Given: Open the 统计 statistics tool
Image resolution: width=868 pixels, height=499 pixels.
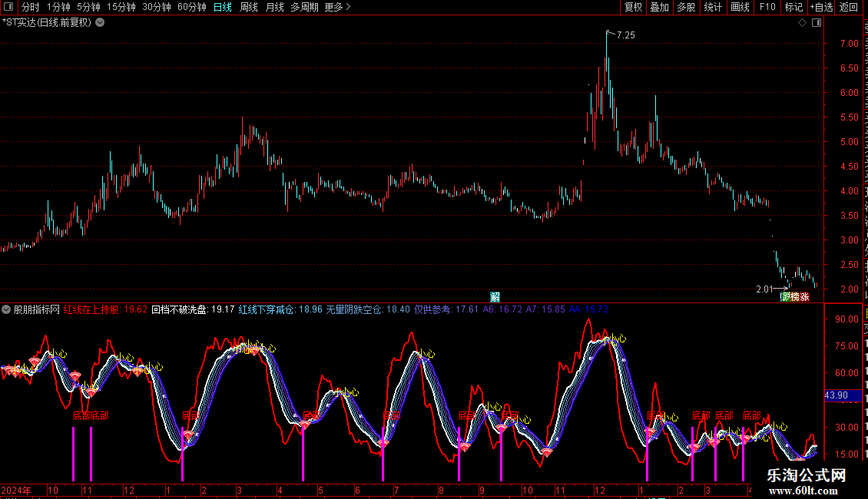Looking at the screenshot, I should tap(713, 7).
